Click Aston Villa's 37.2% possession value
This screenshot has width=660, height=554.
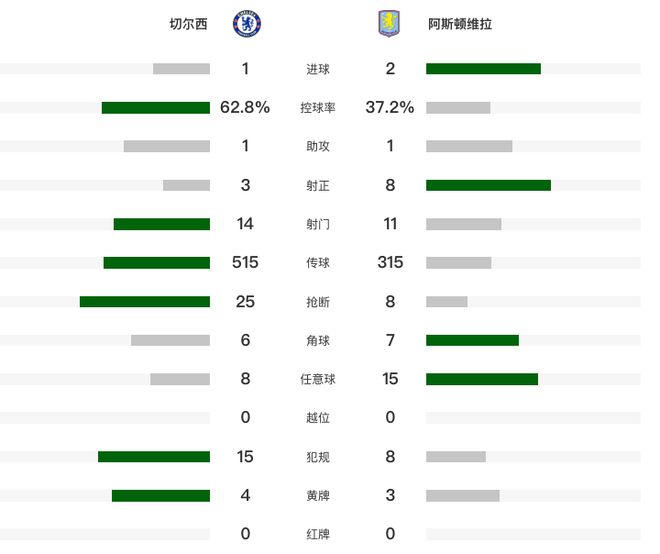(x=390, y=108)
